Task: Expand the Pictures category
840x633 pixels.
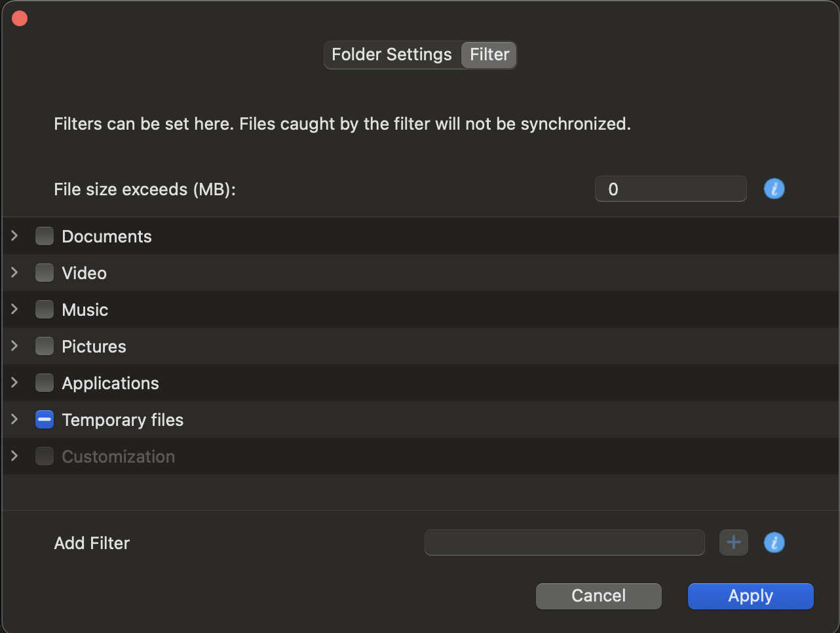Action: pyautogui.click(x=14, y=345)
